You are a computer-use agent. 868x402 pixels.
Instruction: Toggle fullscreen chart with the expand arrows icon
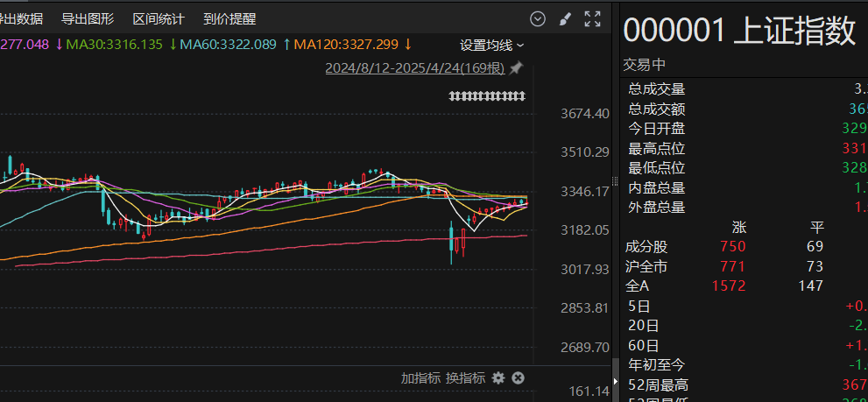(x=592, y=19)
